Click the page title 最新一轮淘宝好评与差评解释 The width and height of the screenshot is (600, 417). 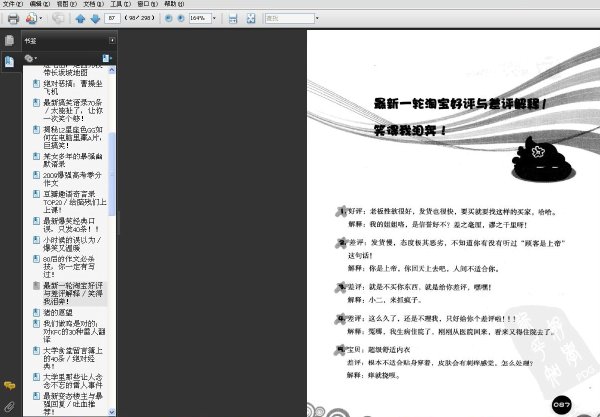[x=460, y=104]
